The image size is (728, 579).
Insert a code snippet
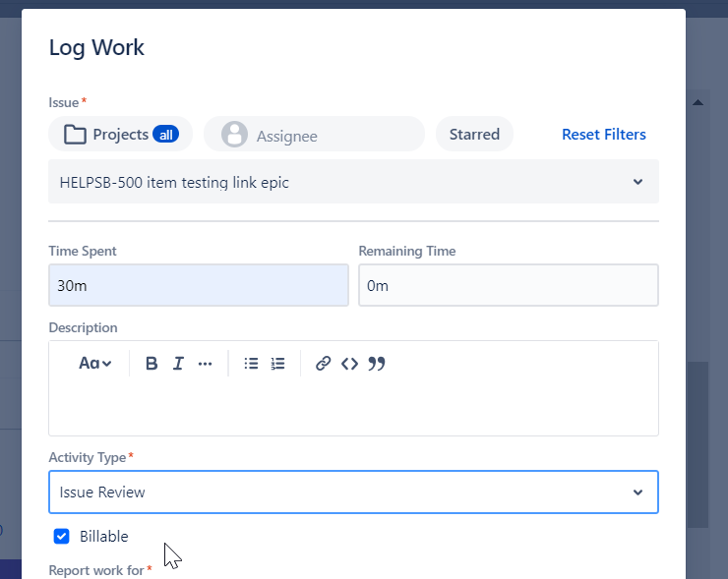coord(349,364)
